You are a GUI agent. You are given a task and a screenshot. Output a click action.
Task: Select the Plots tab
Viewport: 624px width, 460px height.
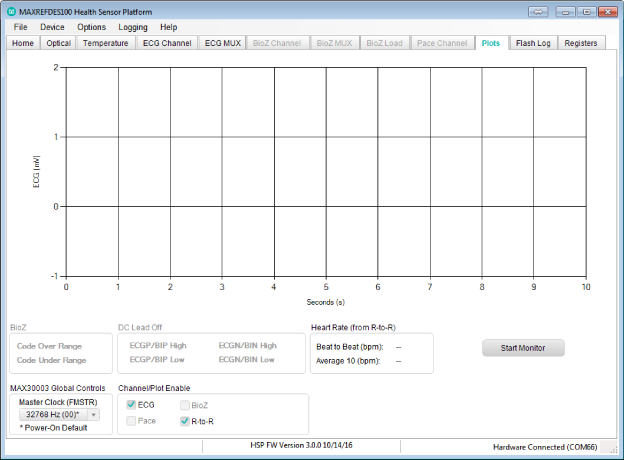pos(491,43)
